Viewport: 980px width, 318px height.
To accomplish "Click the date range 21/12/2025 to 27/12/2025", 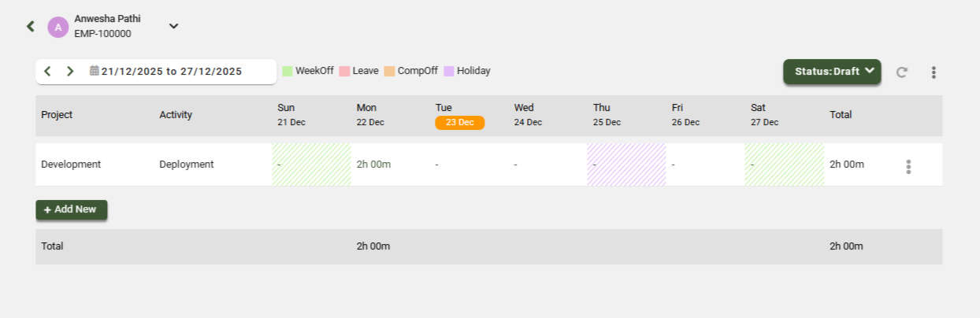I will tap(172, 72).
